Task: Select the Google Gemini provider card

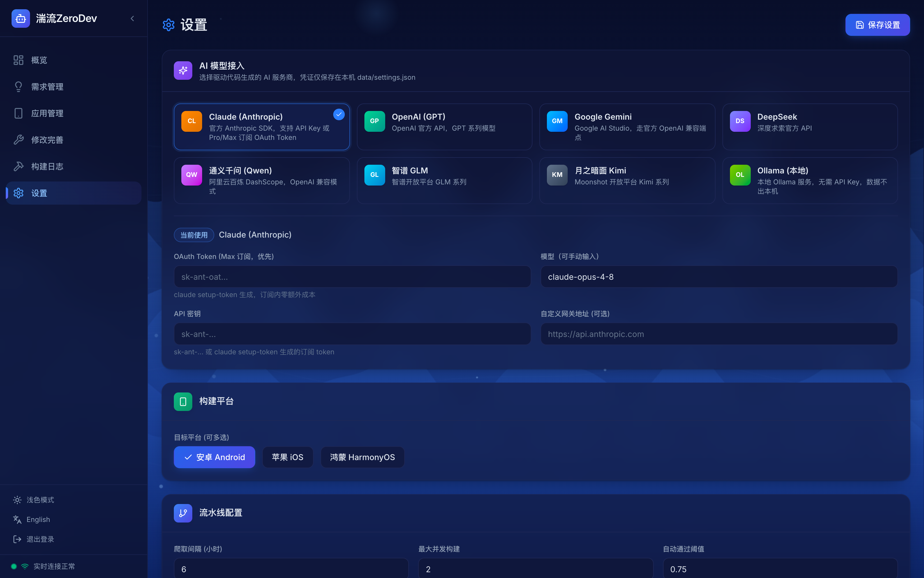Action: pyautogui.click(x=627, y=127)
